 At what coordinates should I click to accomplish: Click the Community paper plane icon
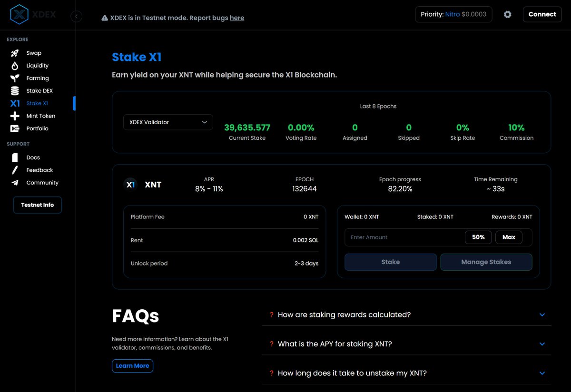[x=15, y=183]
